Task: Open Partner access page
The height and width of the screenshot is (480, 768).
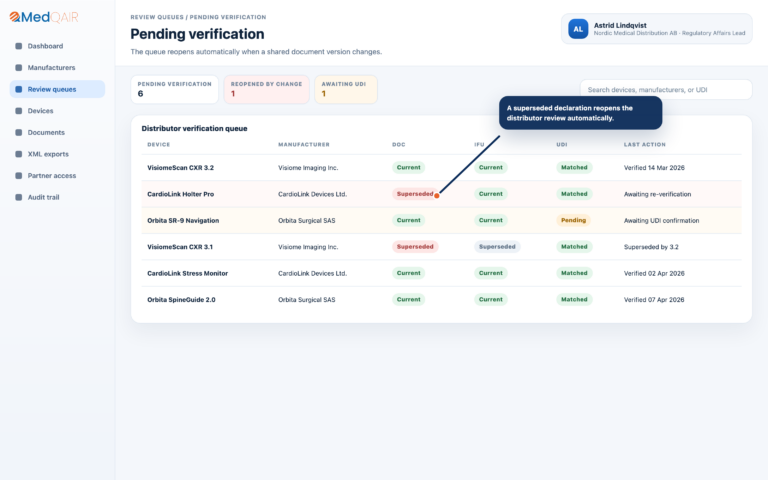Action: pyautogui.click(x=57, y=175)
